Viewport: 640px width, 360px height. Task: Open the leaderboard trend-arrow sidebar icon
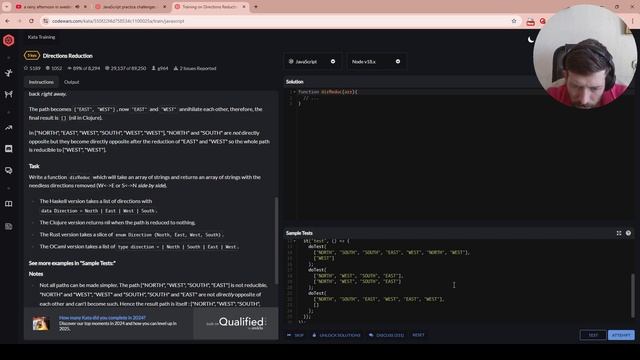(x=9, y=128)
